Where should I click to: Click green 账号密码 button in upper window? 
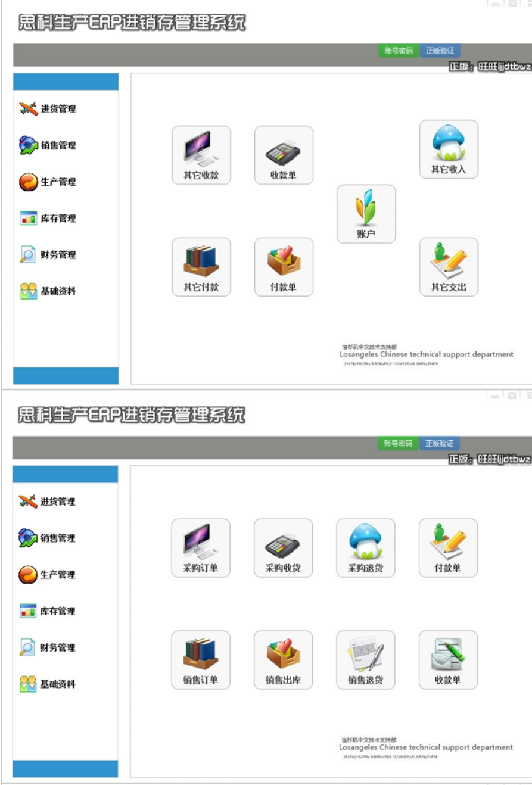[x=399, y=51]
